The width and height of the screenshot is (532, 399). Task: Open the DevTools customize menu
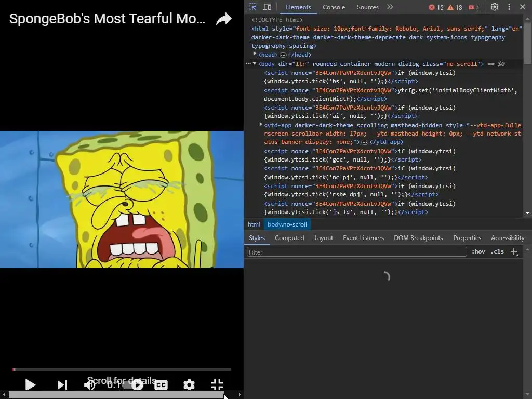[x=509, y=7]
